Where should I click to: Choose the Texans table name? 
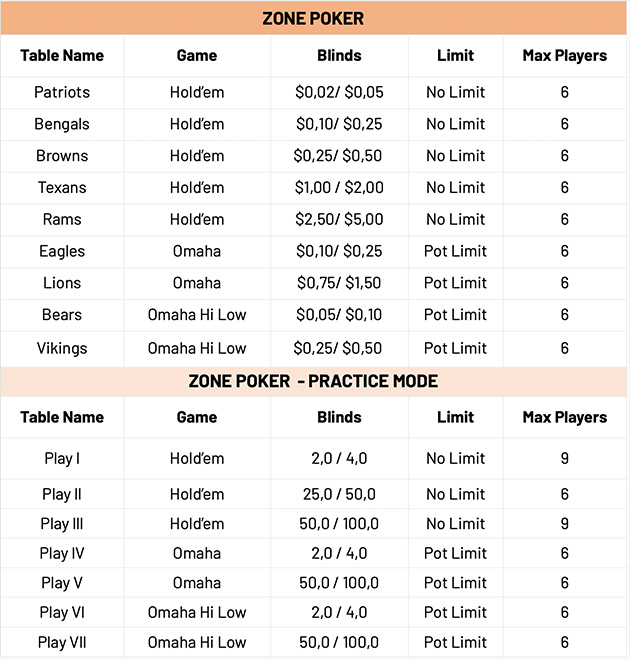pyautogui.click(x=62, y=187)
